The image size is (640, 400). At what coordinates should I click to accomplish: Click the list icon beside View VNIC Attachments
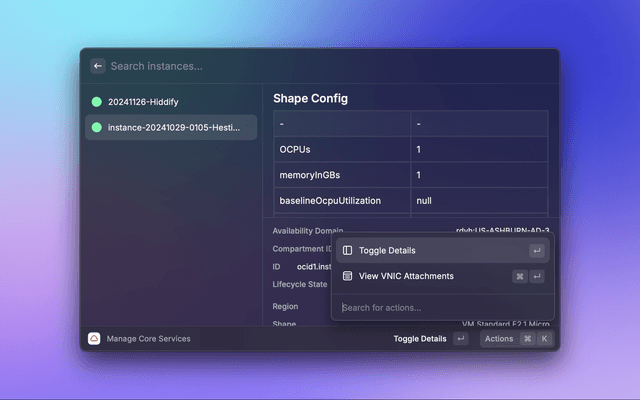(347, 276)
